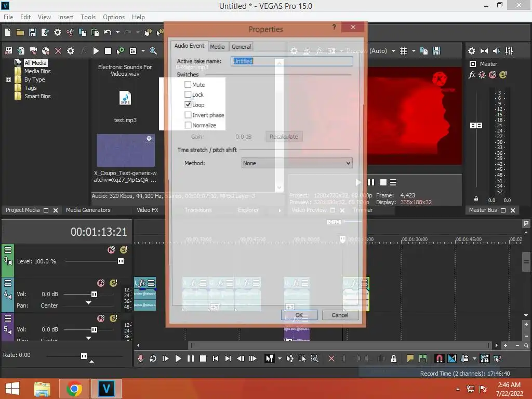This screenshot has width=532, height=399.
Task: Open the Tools menu
Action: tap(88, 17)
